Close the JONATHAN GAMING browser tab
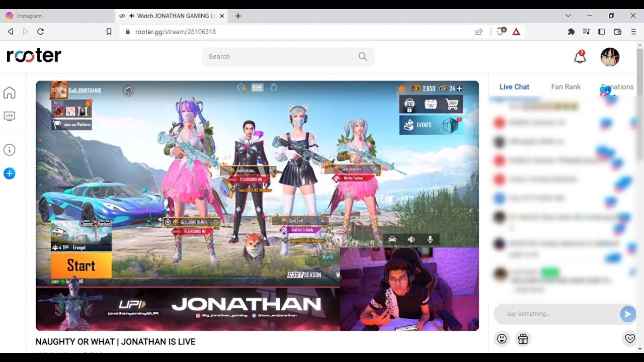 click(x=222, y=16)
